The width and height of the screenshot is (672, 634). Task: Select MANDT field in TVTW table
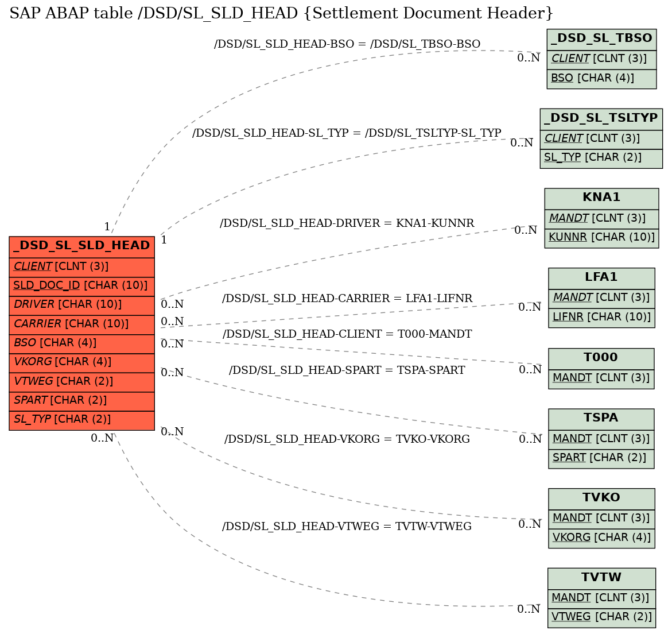pyautogui.click(x=602, y=598)
